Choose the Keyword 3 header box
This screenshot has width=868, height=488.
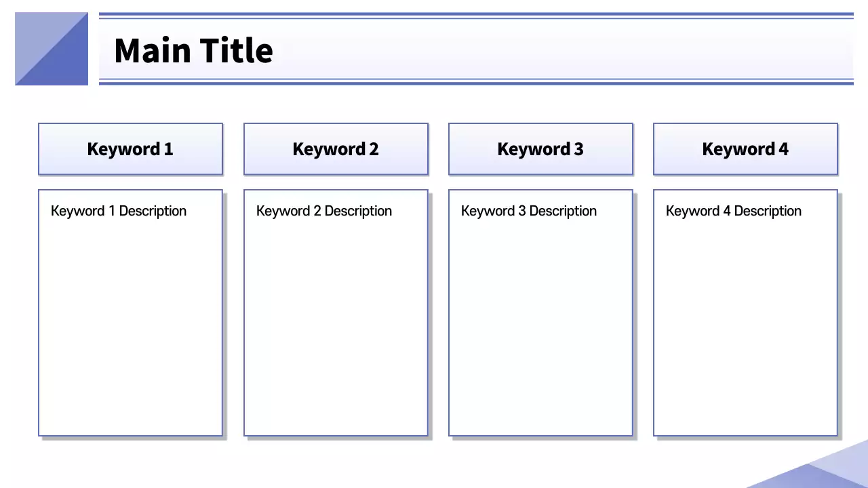click(x=540, y=149)
